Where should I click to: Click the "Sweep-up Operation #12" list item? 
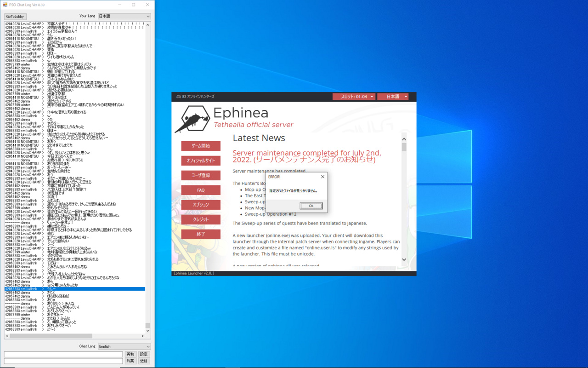point(271,214)
